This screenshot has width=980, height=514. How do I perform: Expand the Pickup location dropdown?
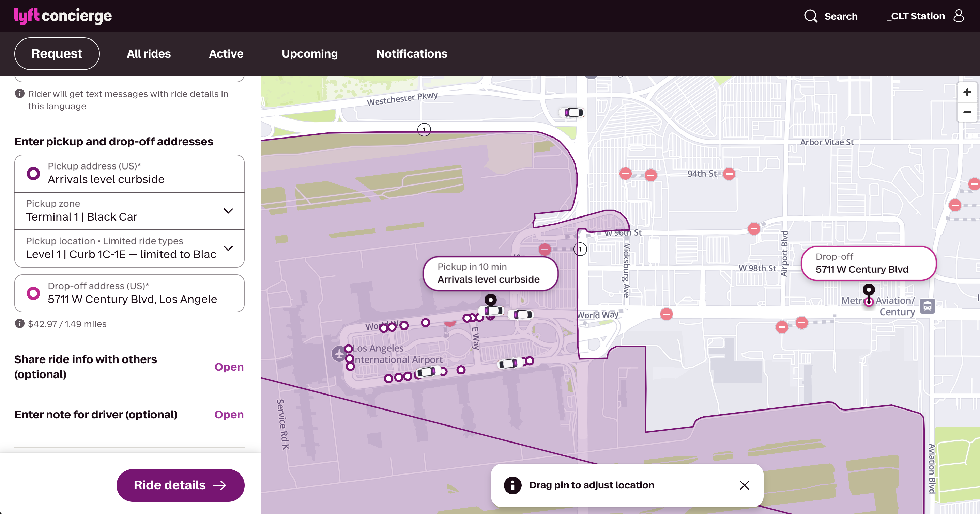129,248
